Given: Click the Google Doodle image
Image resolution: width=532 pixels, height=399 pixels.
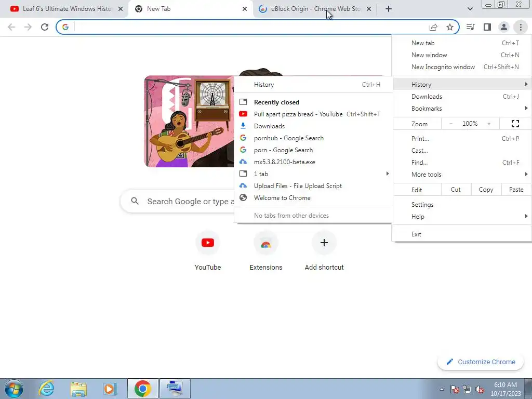Looking at the screenshot, I should (x=189, y=121).
